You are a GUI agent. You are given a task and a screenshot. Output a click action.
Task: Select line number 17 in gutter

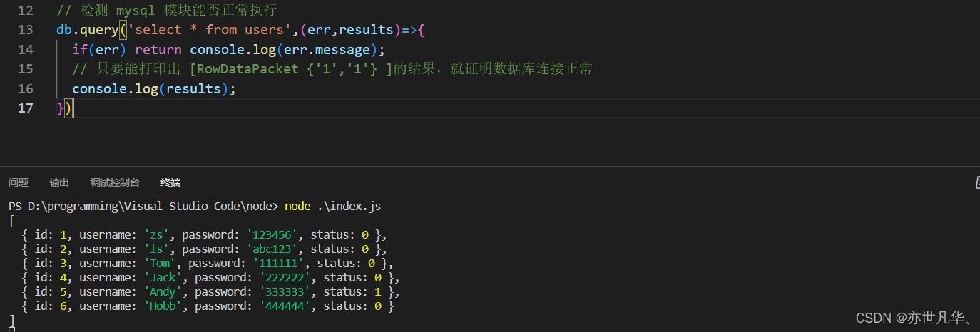pyautogui.click(x=25, y=108)
